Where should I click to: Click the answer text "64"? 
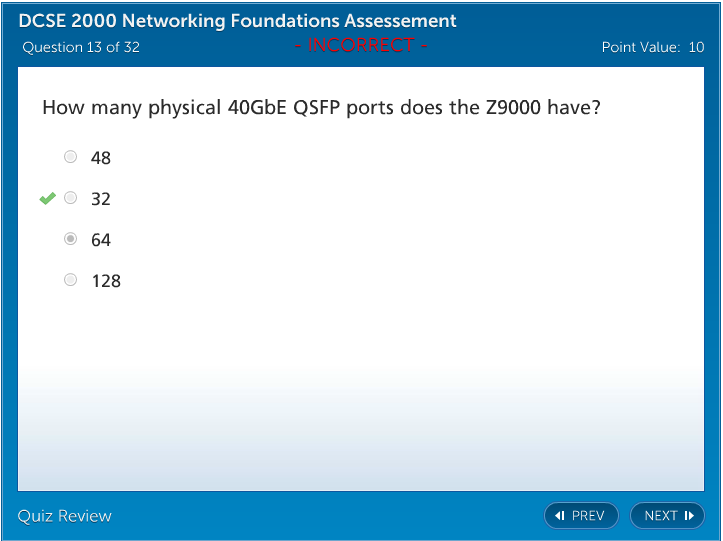point(100,240)
